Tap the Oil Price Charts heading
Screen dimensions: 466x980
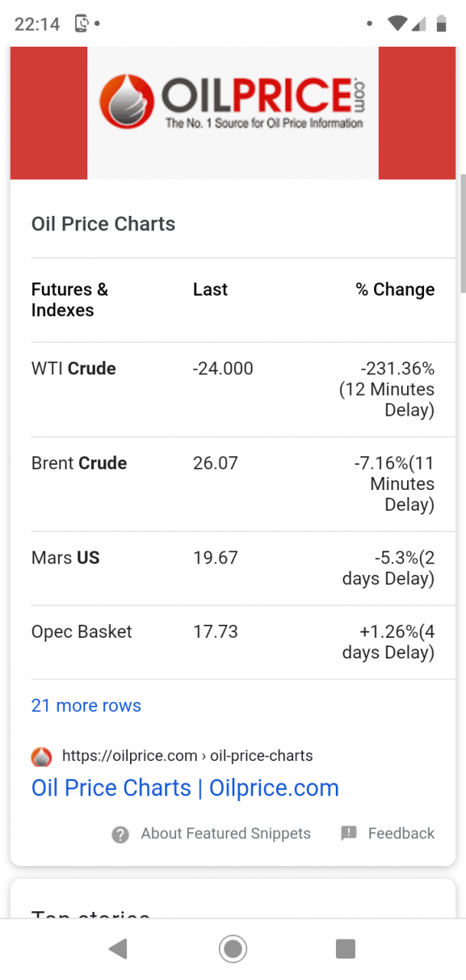point(103,224)
